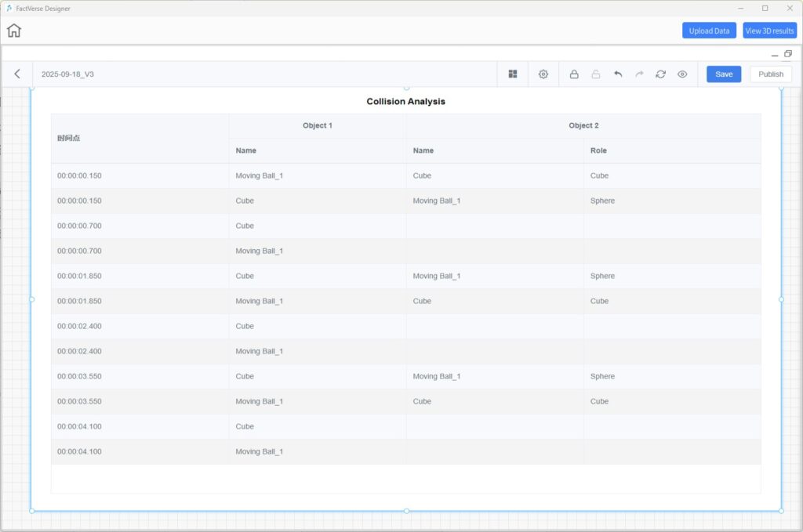
Task: Save the current project
Action: point(723,74)
